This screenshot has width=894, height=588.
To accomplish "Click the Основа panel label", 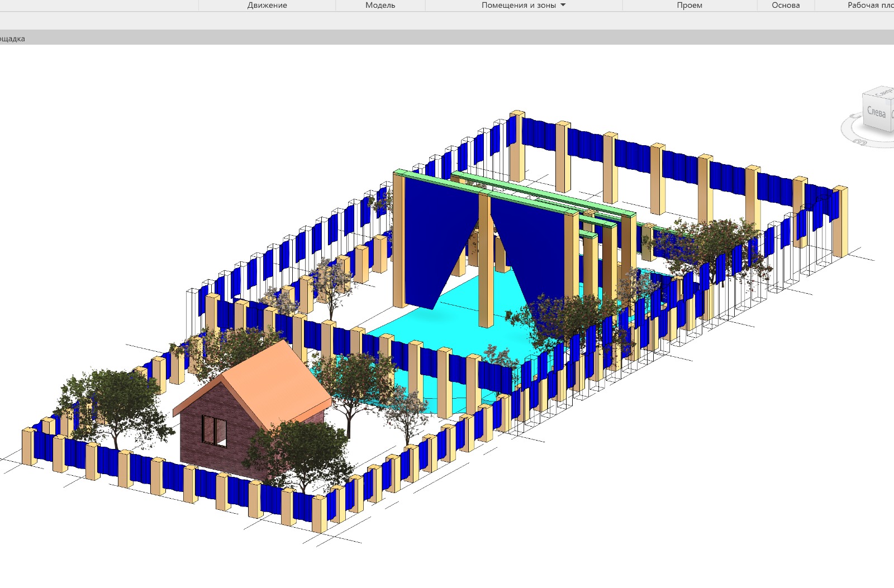I will 786,5.
